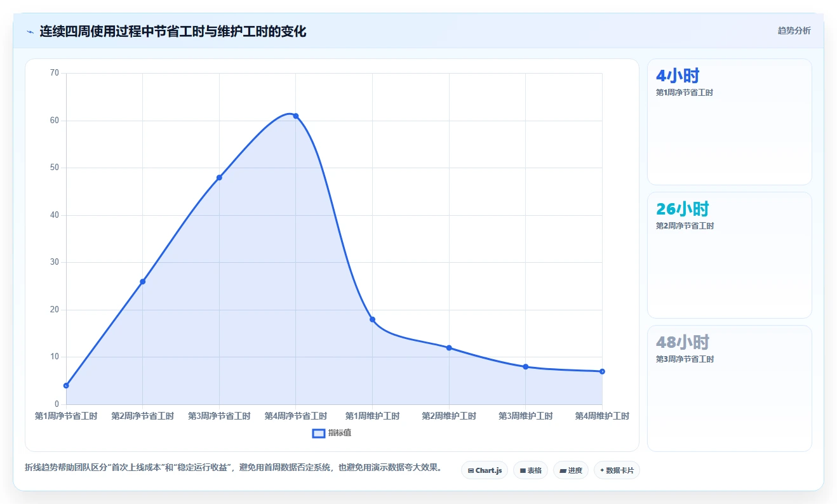This screenshot has height=504, width=837.
Task: Click the footer note about 折线趋势
Action: pyautogui.click(x=233, y=468)
